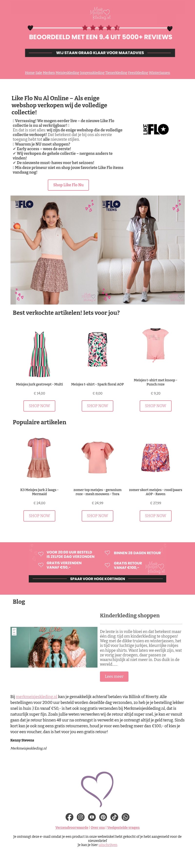The width and height of the screenshot is (195, 868).
Task: Shop now the zomer skort Raven
Action: click(156, 515)
